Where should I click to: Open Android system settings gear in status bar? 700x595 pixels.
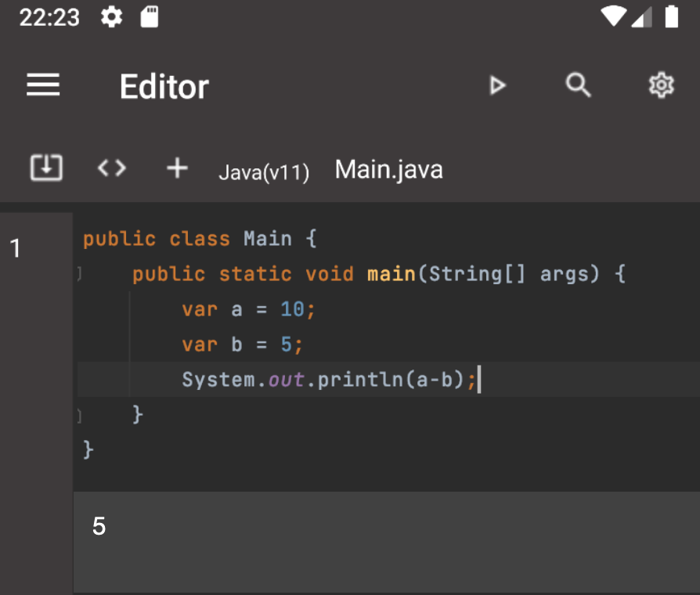(x=112, y=17)
